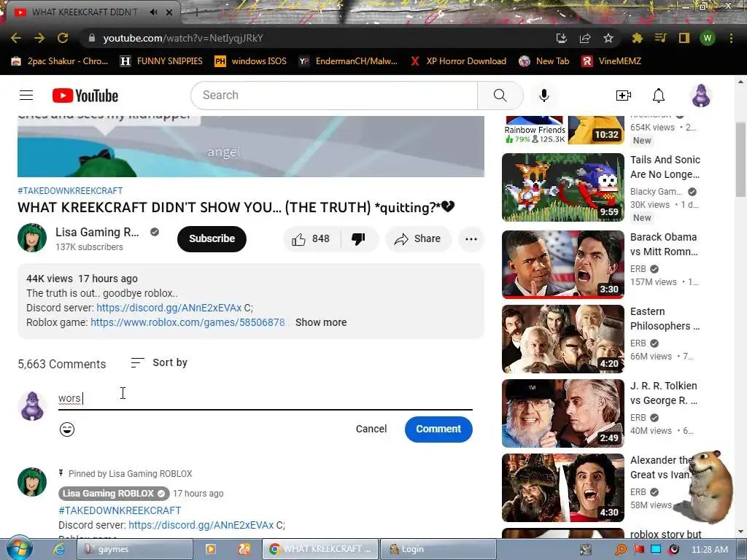Cancel the comment draft
This screenshot has height=560, width=747.
371,429
